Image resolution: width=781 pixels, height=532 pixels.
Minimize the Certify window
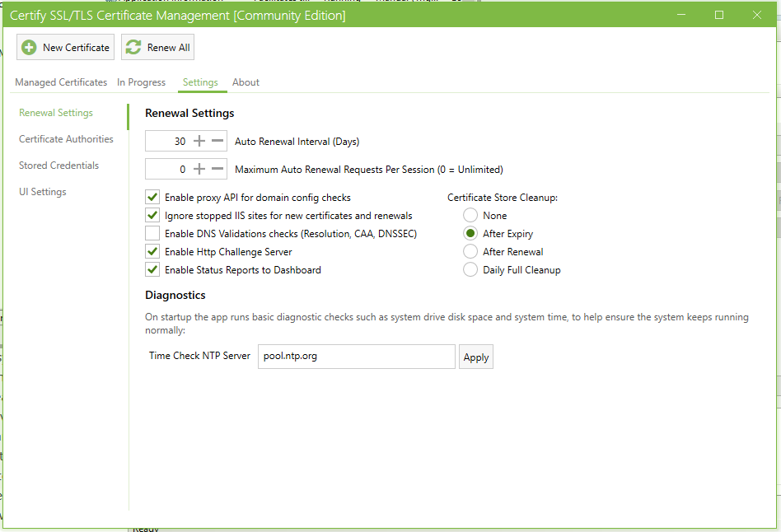681,15
